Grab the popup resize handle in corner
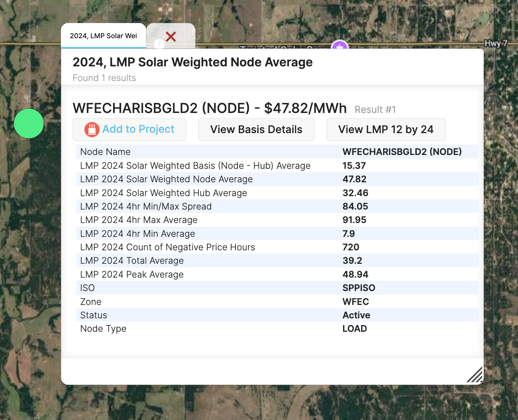 click(475, 375)
